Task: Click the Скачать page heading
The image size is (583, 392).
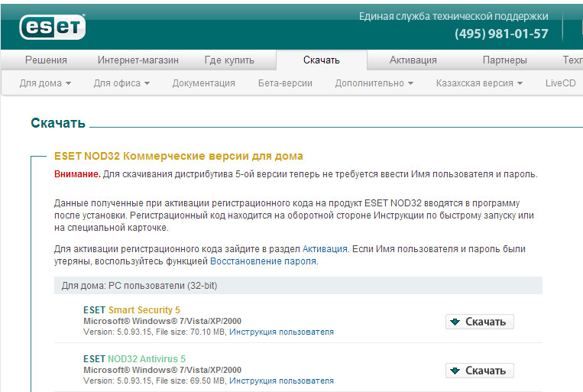Action: coord(58,123)
